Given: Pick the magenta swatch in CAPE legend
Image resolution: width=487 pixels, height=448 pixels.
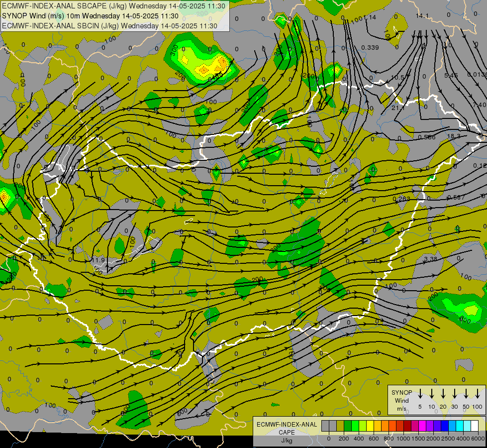Looking at the screenshot, I should (x=422, y=426).
